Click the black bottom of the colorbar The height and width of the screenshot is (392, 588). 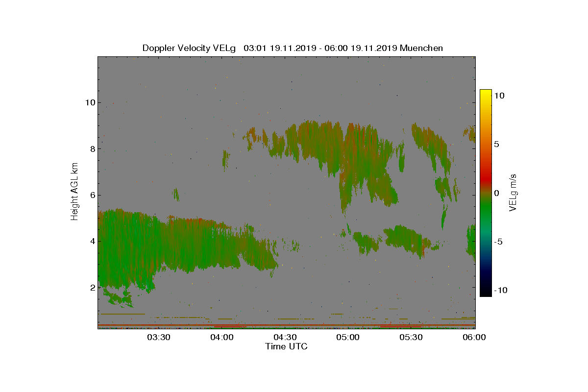click(x=486, y=292)
